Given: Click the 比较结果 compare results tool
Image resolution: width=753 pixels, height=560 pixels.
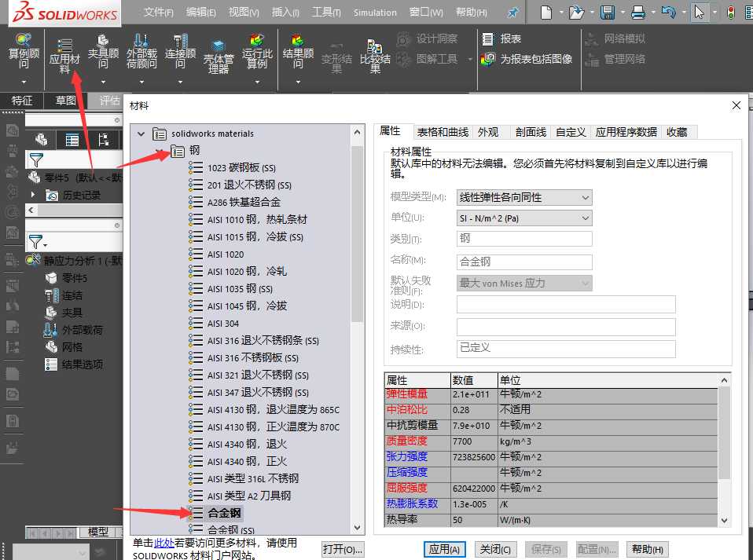Looking at the screenshot, I should click(x=375, y=57).
